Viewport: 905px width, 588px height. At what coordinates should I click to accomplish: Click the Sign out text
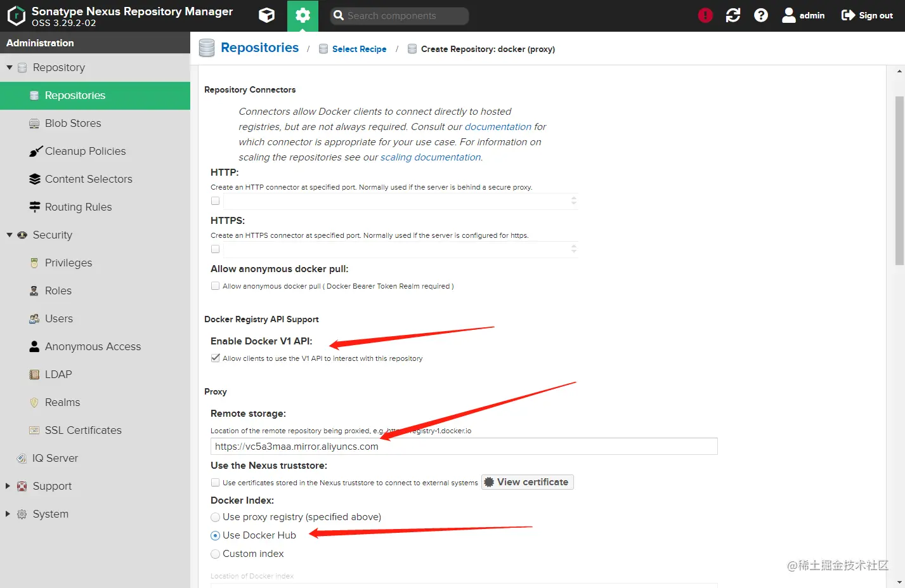click(876, 15)
